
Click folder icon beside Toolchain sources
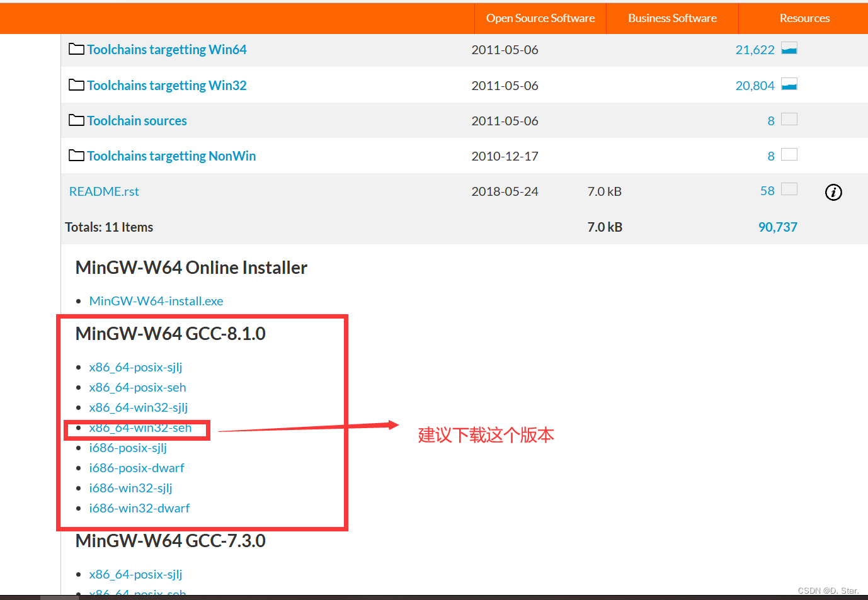[76, 120]
